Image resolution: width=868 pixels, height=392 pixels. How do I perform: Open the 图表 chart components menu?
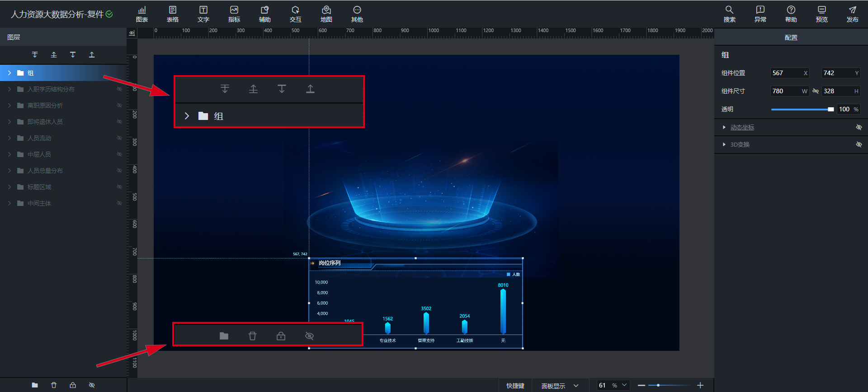(142, 14)
